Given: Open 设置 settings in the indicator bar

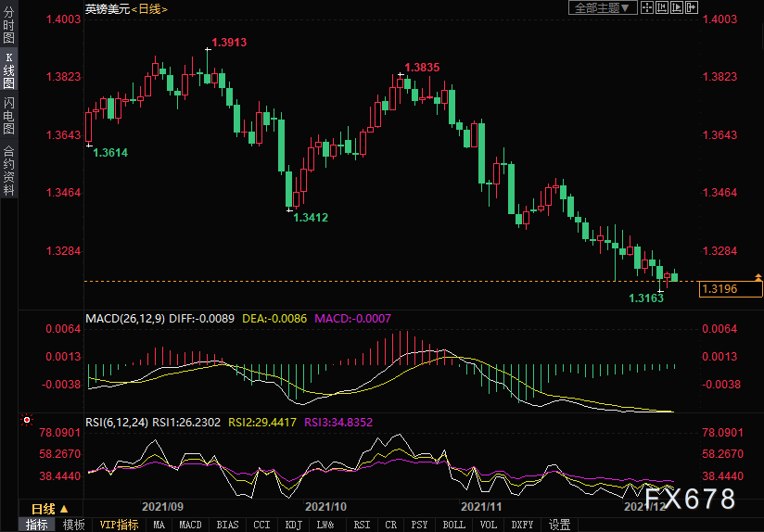Looking at the screenshot, I should coord(559,525).
